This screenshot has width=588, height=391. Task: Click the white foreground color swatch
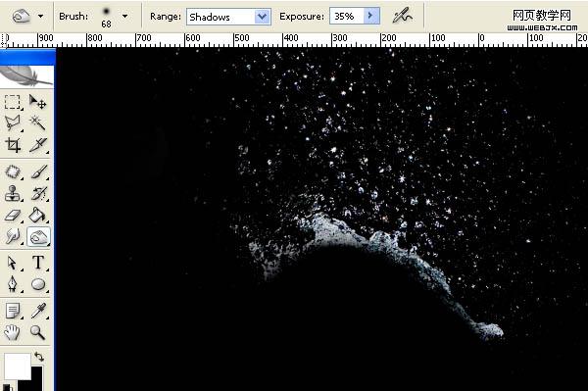[x=17, y=366]
